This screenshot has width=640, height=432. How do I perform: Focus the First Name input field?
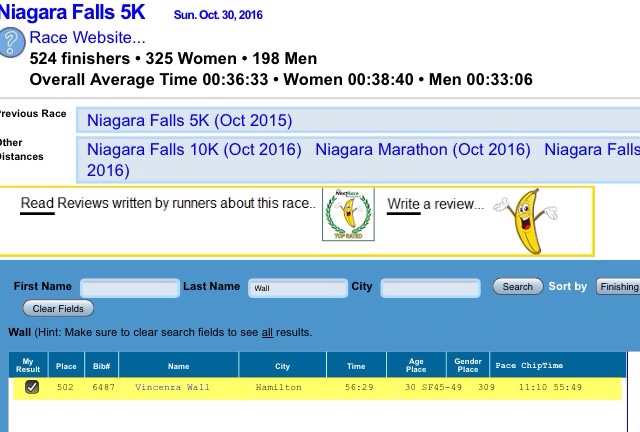[130, 288]
